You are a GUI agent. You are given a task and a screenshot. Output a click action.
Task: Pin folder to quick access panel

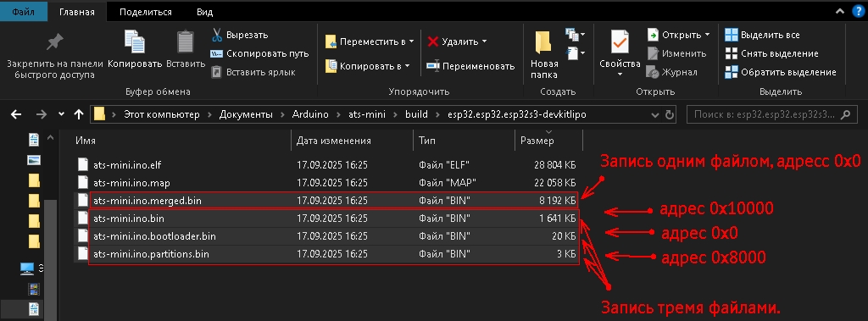54,55
